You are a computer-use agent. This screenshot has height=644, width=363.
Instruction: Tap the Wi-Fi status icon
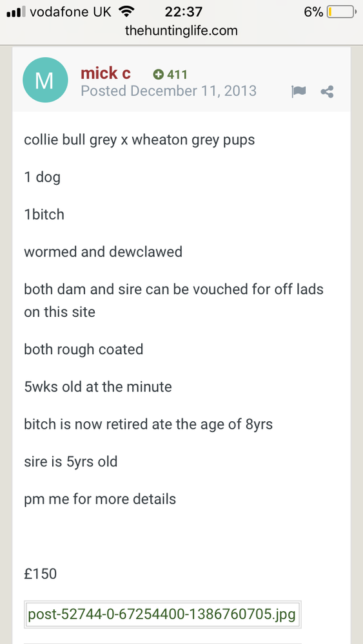tap(126, 12)
